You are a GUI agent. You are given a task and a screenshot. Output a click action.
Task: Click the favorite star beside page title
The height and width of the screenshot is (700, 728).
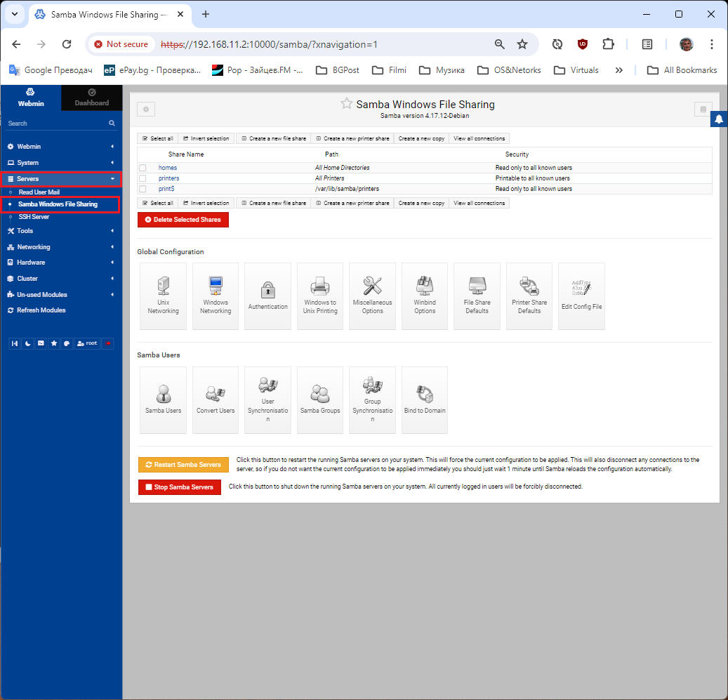[346, 103]
